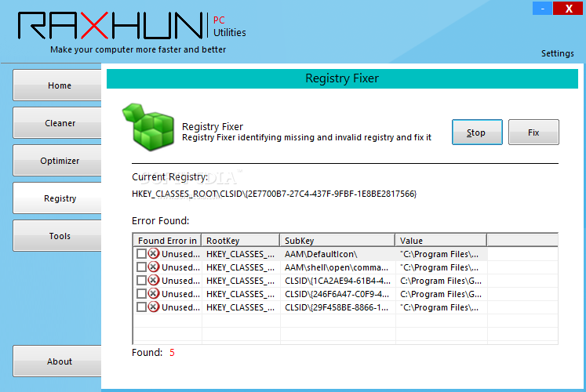Tick checkbox for CLSID\{246F6A47-C0F9 entry
The height and width of the screenshot is (392, 586).
point(141,294)
